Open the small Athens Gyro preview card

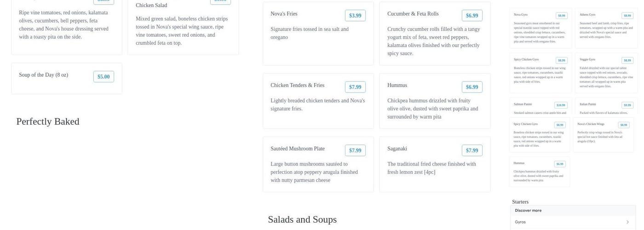(606, 28)
